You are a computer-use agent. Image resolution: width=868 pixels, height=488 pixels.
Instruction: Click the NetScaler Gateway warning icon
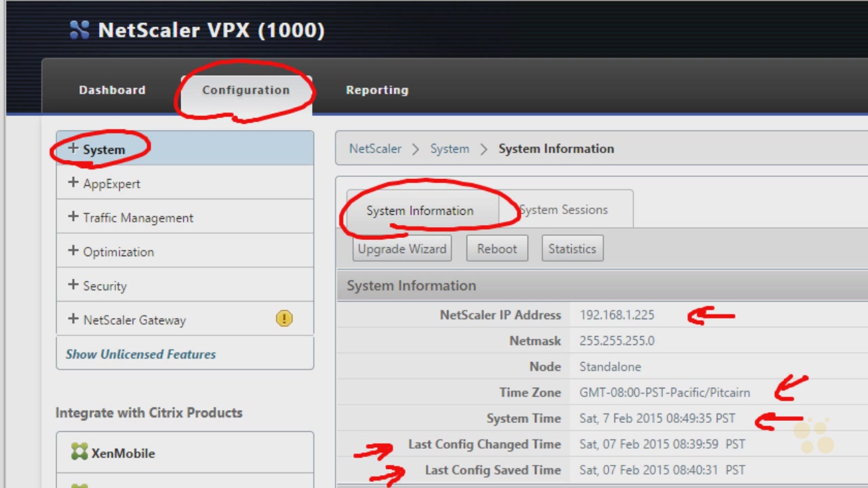tap(284, 319)
